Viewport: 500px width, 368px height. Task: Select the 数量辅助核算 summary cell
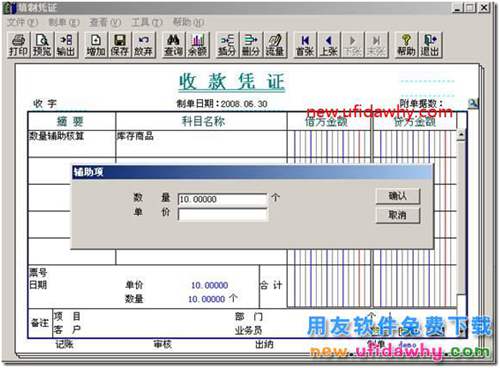pyautogui.click(x=71, y=144)
